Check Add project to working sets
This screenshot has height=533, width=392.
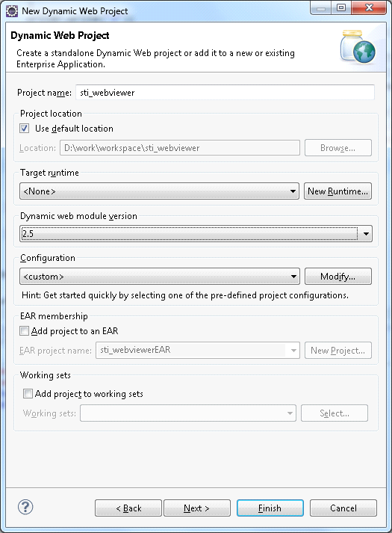pyautogui.click(x=28, y=394)
